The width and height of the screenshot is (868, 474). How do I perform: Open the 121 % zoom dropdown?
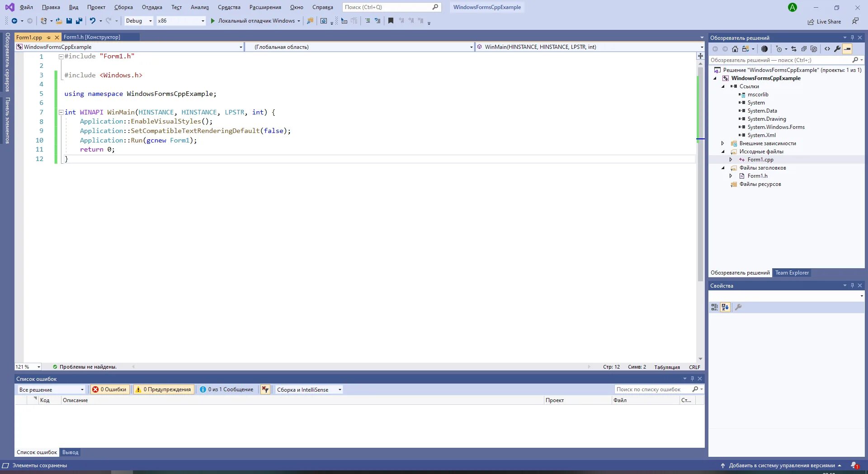point(28,367)
